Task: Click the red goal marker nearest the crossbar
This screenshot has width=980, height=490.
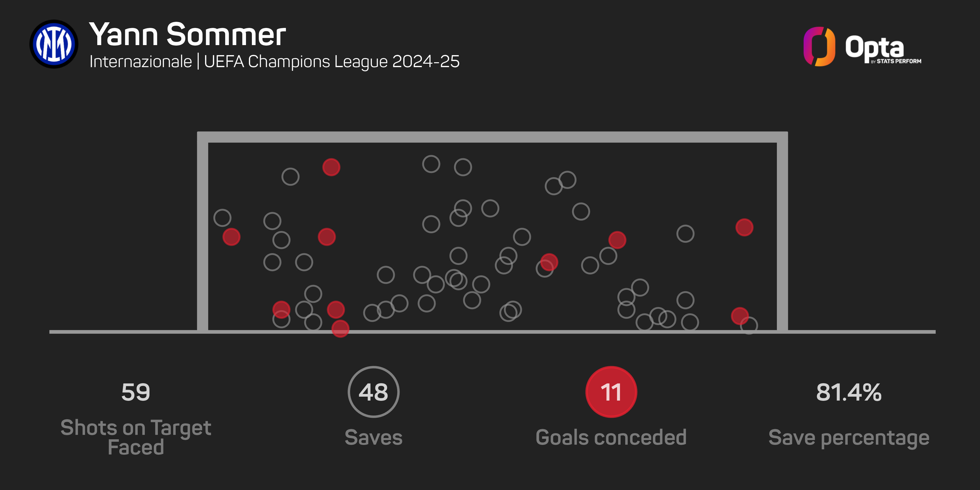Action: [x=331, y=167]
